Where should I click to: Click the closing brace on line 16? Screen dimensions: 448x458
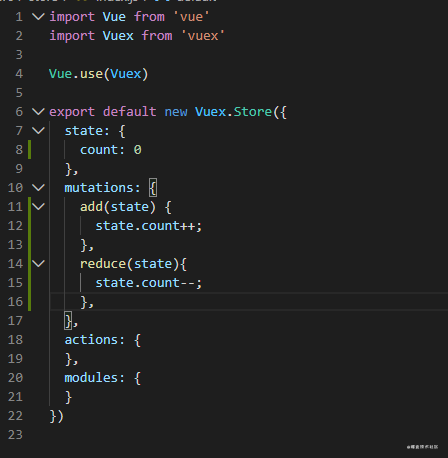click(84, 302)
